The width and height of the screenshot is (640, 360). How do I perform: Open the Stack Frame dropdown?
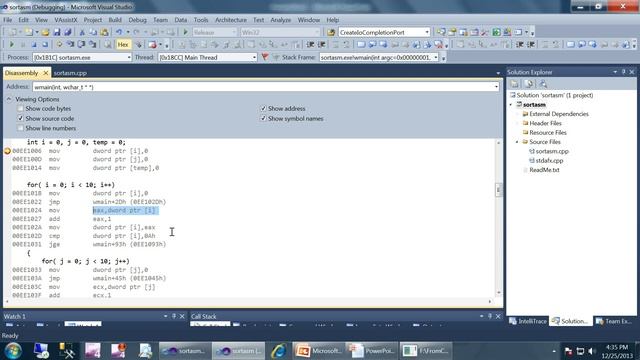pyautogui.click(x=436, y=58)
